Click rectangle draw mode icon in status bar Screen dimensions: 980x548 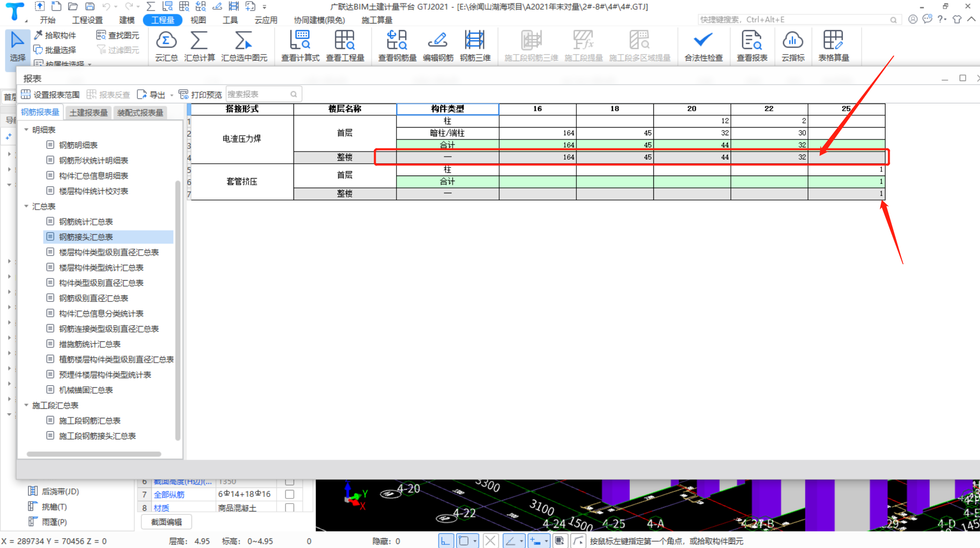(x=463, y=541)
